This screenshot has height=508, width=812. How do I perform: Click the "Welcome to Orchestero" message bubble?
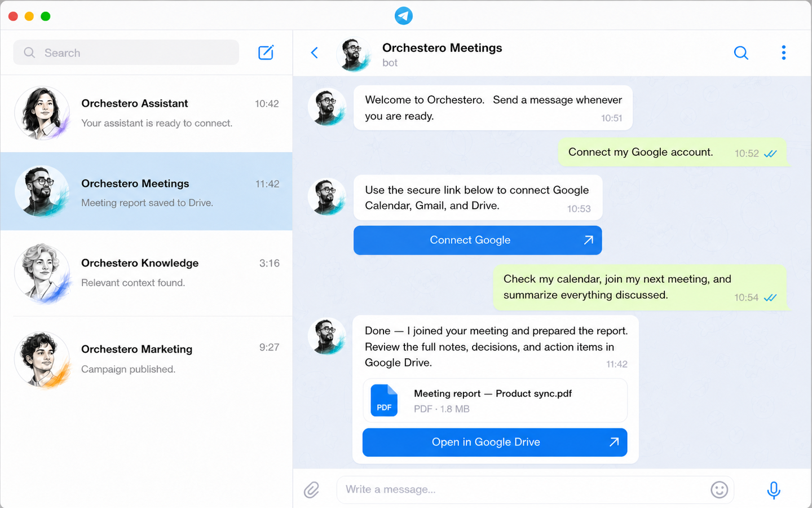[493, 108]
